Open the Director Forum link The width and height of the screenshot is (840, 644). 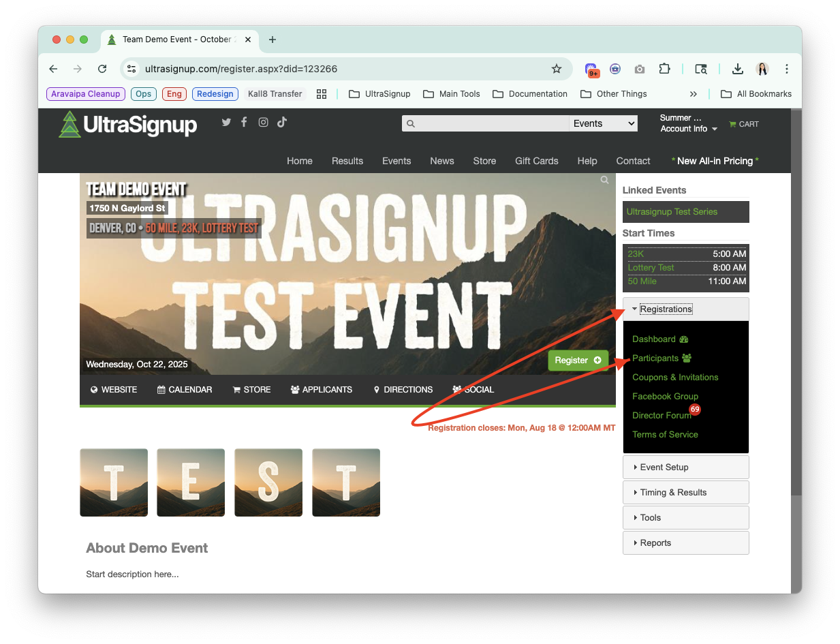click(x=662, y=416)
